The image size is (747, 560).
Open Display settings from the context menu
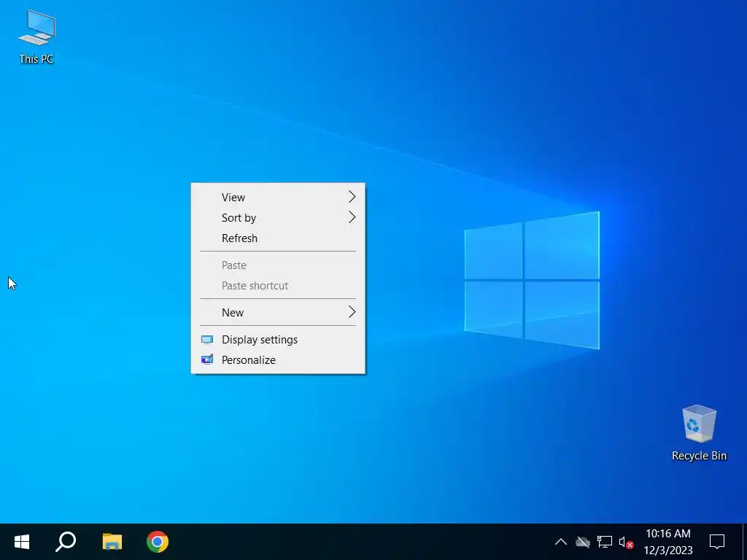278,340
